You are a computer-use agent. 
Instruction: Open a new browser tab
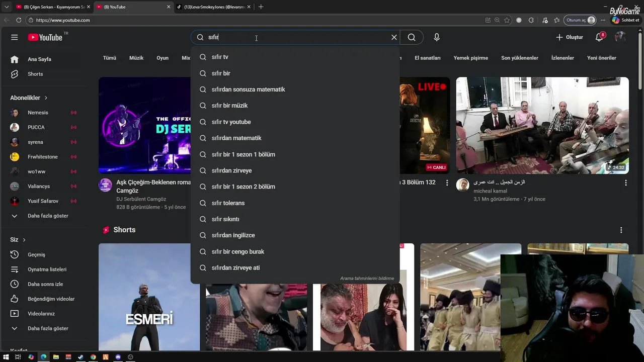(x=261, y=7)
